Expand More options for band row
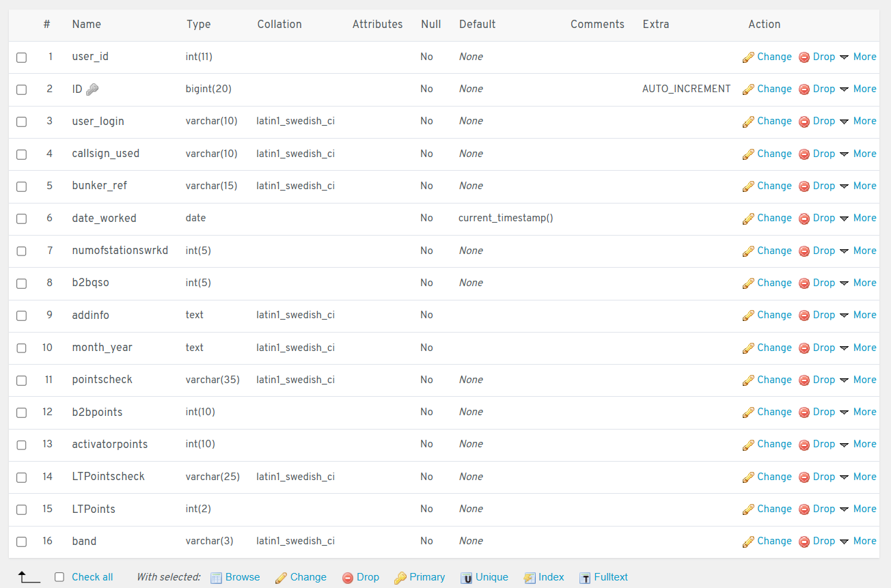Screen dimensions: 891x588 click(858, 542)
